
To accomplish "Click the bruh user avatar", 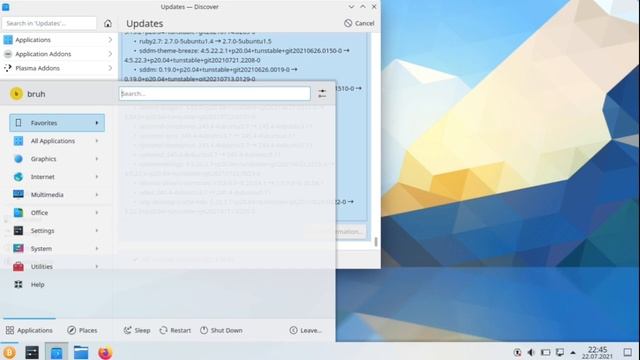I will pos(16,94).
